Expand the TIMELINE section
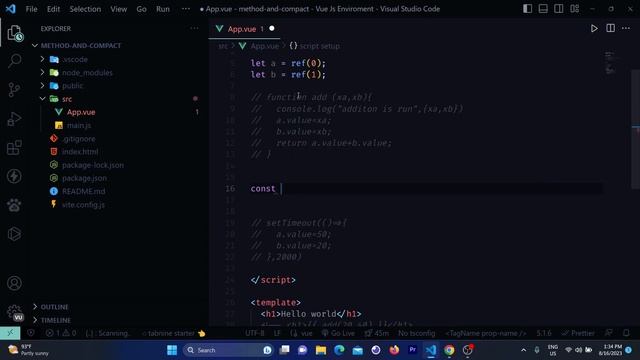This screenshot has width=640, height=360. point(56,320)
